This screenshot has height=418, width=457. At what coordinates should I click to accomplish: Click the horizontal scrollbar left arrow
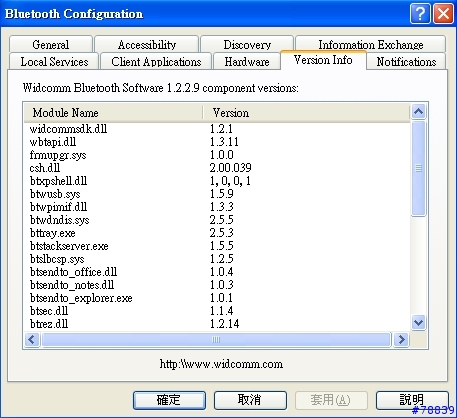[32, 340]
